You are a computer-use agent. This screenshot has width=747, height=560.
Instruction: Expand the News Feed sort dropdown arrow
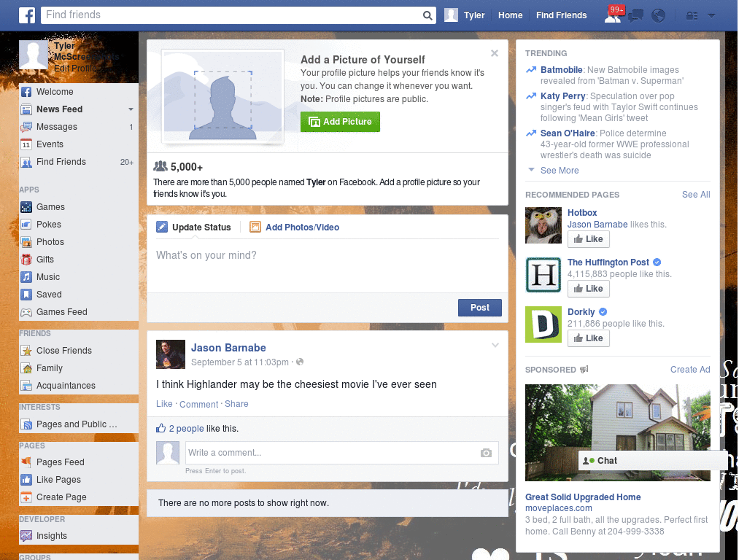pyautogui.click(x=131, y=109)
